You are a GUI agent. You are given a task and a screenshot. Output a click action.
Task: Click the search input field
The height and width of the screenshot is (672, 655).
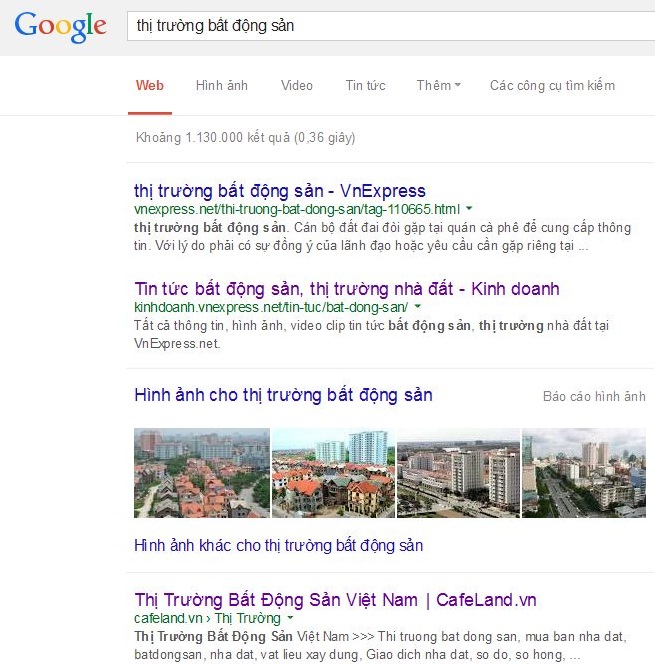pyautogui.click(x=391, y=26)
